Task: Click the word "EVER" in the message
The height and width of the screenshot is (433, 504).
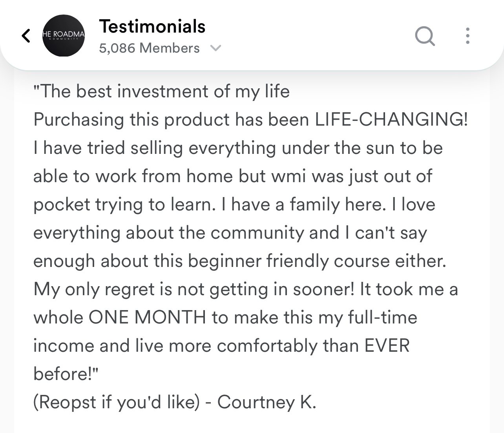Action: click(387, 346)
